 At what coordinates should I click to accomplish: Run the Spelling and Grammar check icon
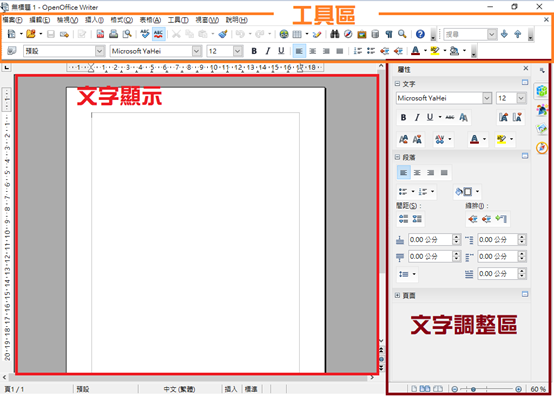145,34
